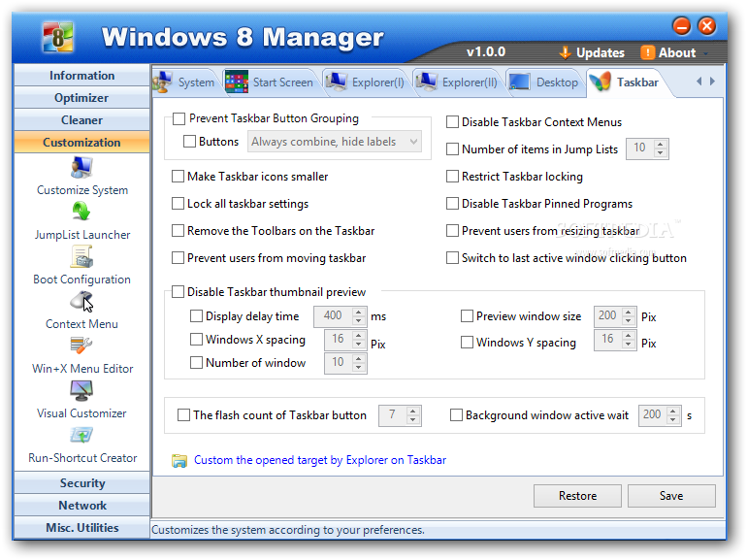Enable Disable Taskbar Context Menus
Image resolution: width=747 pixels, height=560 pixels.
pos(452,122)
